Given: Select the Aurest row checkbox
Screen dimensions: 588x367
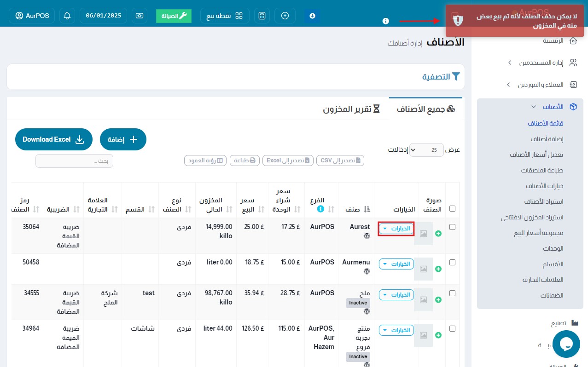Looking at the screenshot, I should 452,227.
